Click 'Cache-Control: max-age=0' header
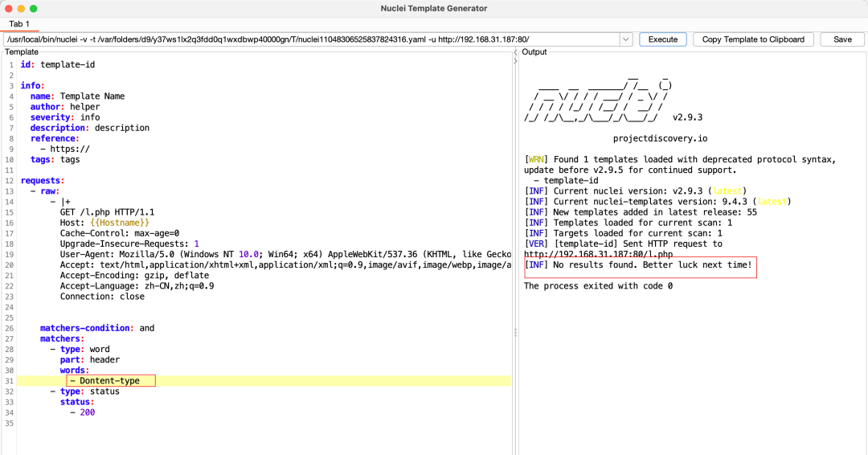Viewport: 868px width, 455px height. click(120, 233)
